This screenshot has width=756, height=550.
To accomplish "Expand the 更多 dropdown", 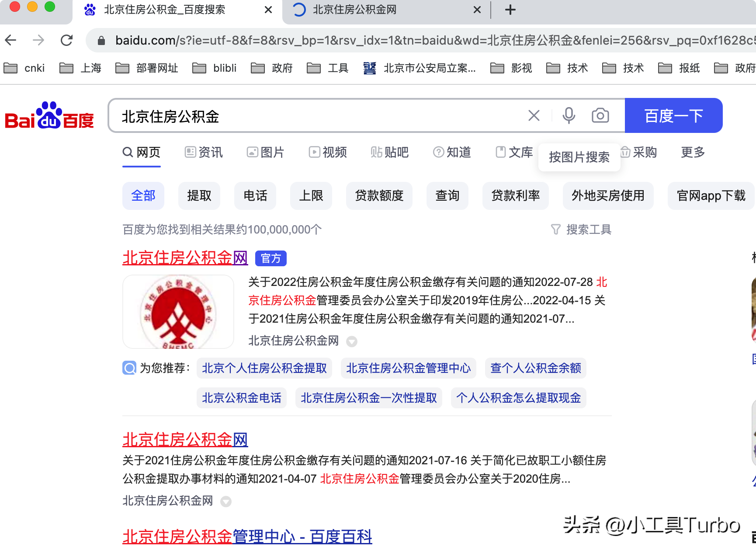I will click(x=692, y=153).
